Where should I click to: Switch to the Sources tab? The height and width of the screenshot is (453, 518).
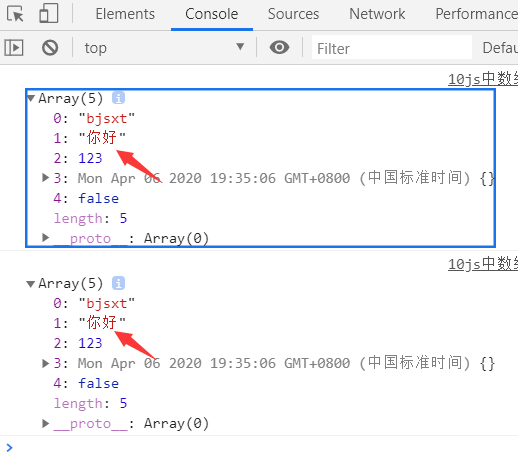(293, 14)
